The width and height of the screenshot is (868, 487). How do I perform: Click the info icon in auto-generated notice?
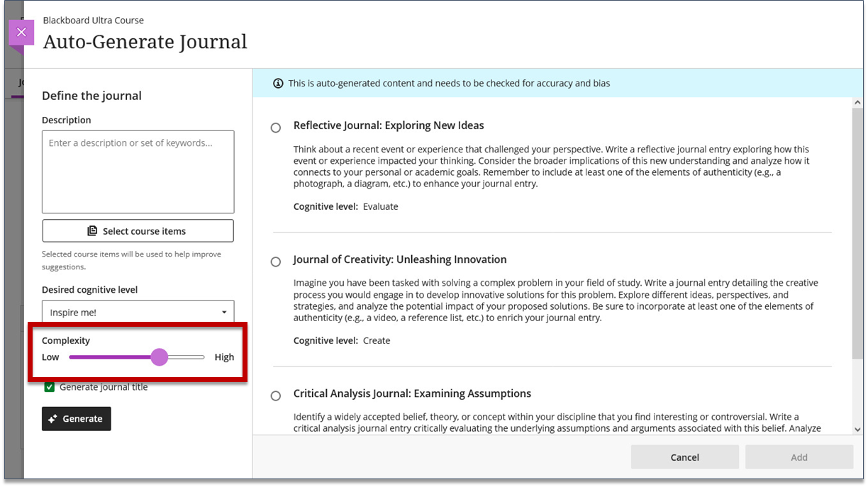coord(278,84)
